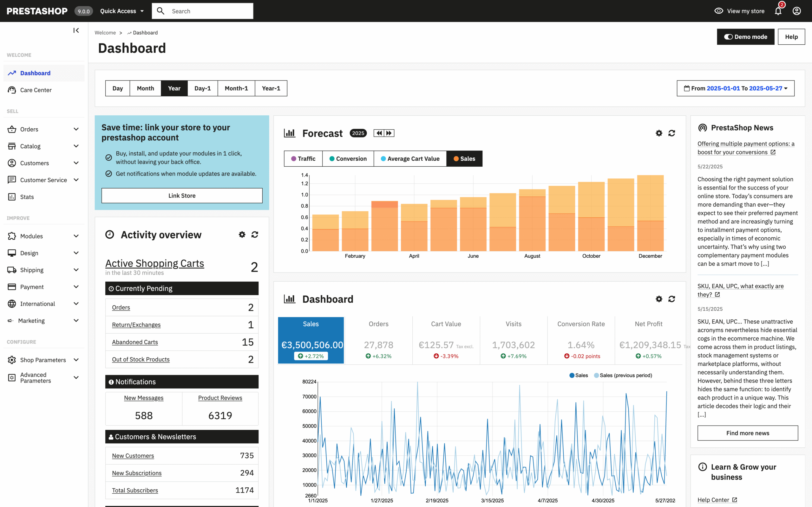
Task: Open the Abandoned Carts link
Action: [135, 342]
